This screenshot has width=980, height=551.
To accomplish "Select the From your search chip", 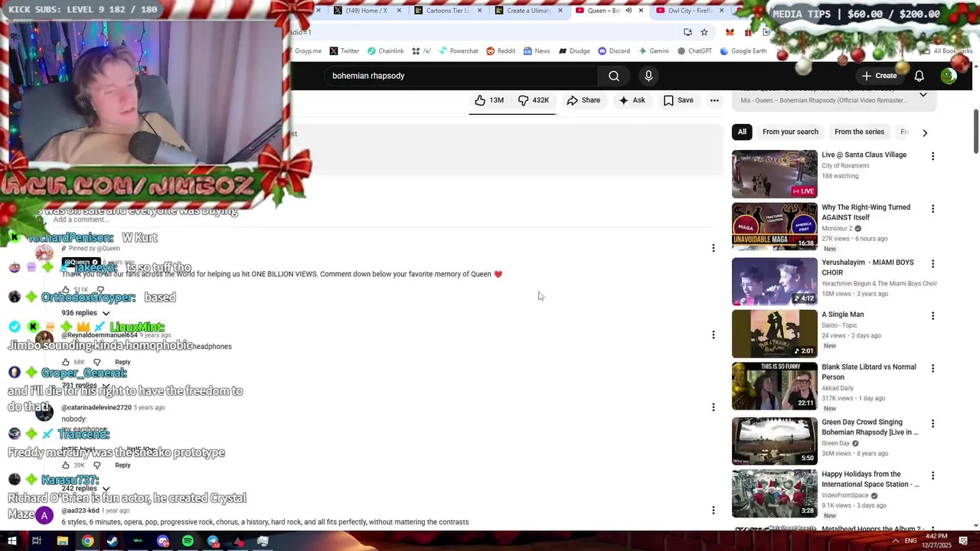I will pyautogui.click(x=790, y=132).
